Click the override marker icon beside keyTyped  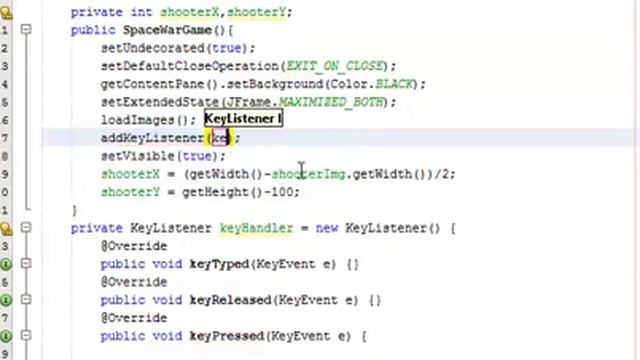pos(6,264)
